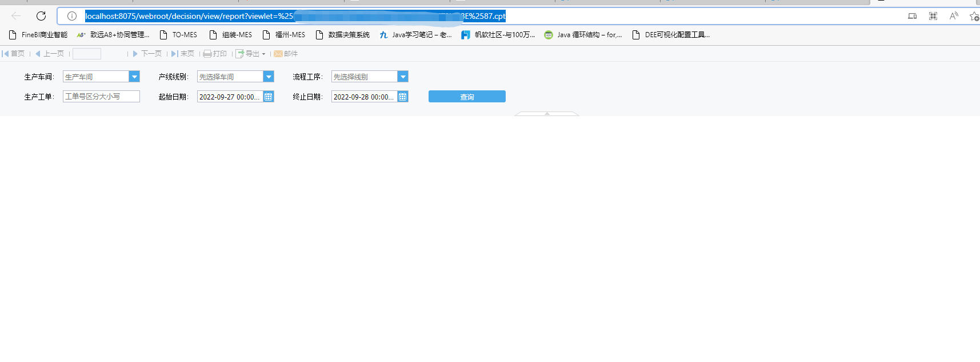Viewport: 980px width, 362px height.
Task: Go to previous page with 上一页
Action: [x=50, y=54]
